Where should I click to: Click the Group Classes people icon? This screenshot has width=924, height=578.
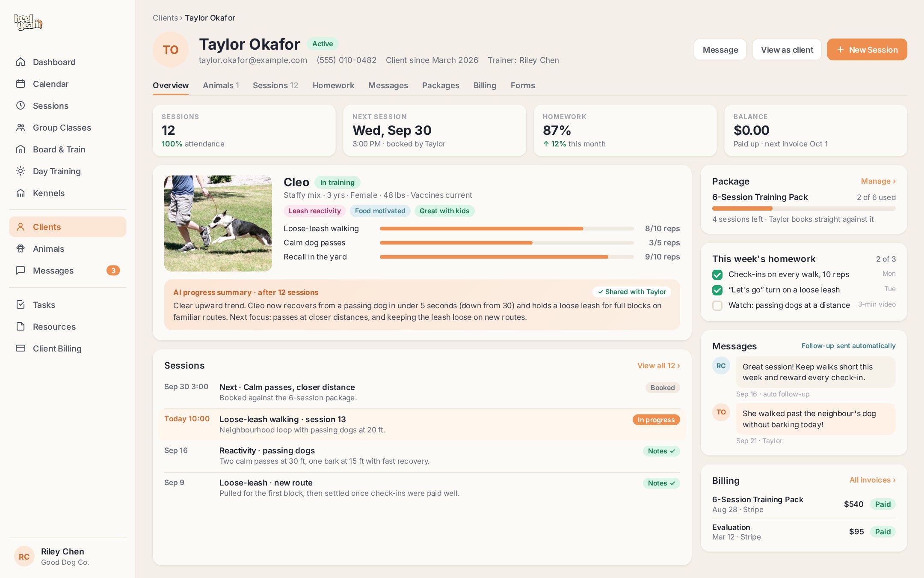pyautogui.click(x=21, y=128)
